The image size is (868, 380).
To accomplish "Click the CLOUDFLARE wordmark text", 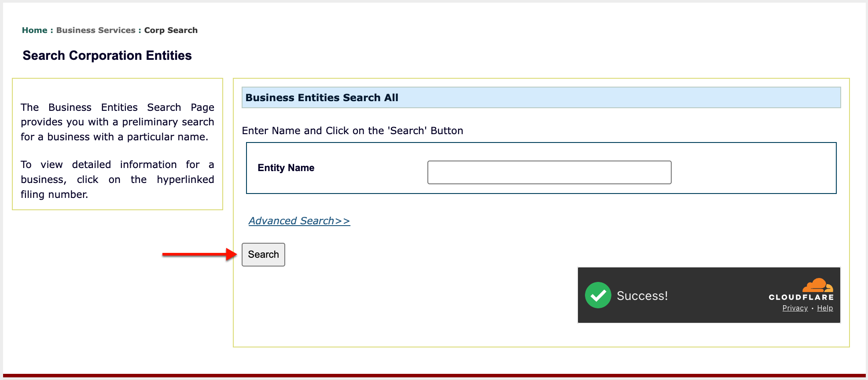I will click(x=801, y=297).
